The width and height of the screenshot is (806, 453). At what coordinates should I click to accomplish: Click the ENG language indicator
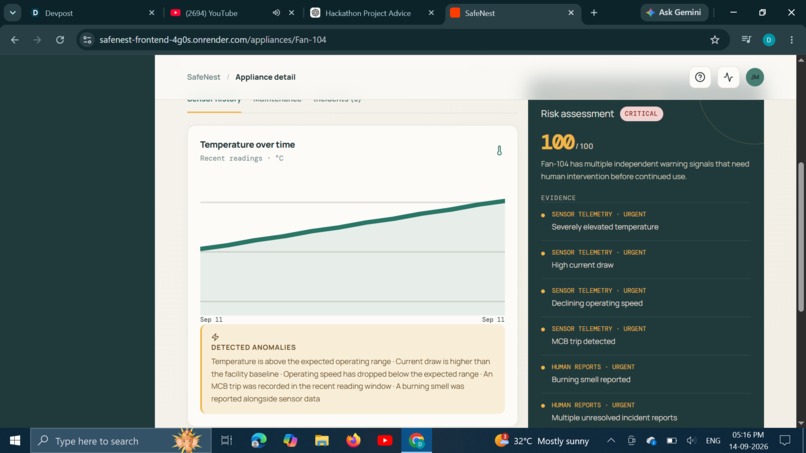712,441
